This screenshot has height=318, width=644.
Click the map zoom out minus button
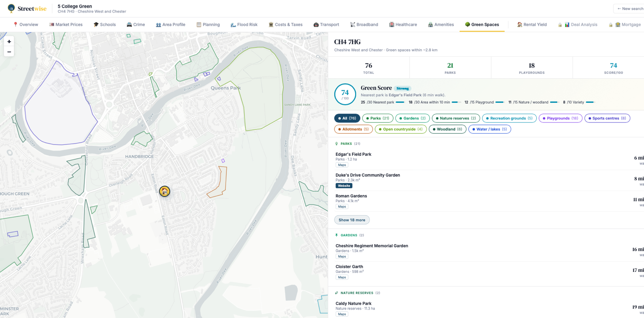point(9,52)
